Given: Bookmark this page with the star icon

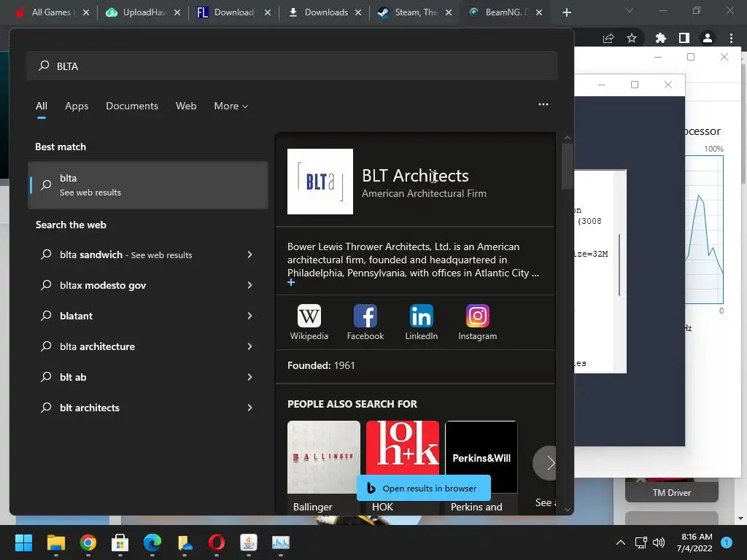Looking at the screenshot, I should coord(632,38).
